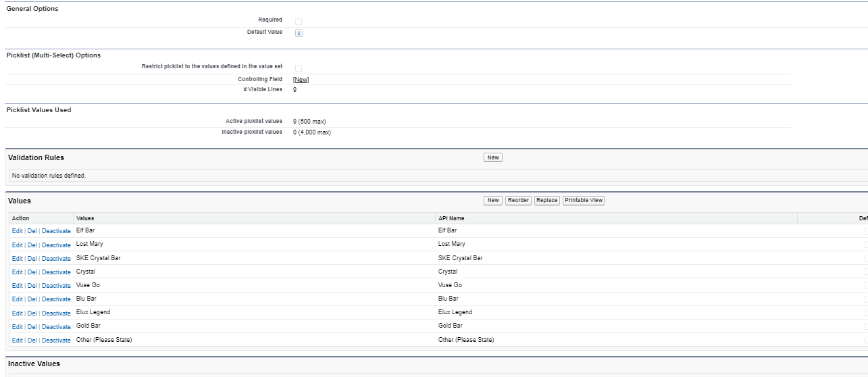868x377 pixels.
Task: Delete the Blu Bar value
Action: [32, 299]
